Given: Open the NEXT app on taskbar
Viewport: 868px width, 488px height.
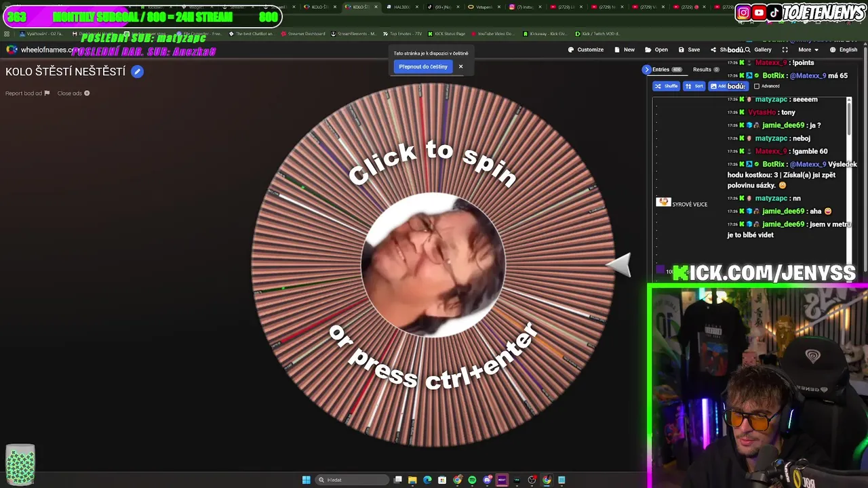Looking at the screenshot, I should pos(502,480).
